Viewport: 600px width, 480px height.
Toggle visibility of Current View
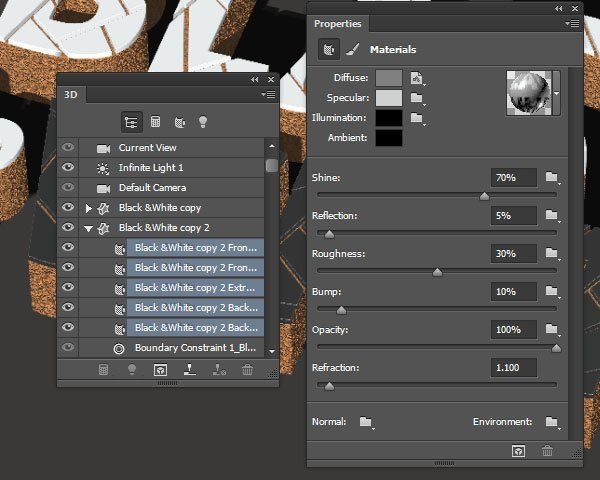tap(68, 147)
